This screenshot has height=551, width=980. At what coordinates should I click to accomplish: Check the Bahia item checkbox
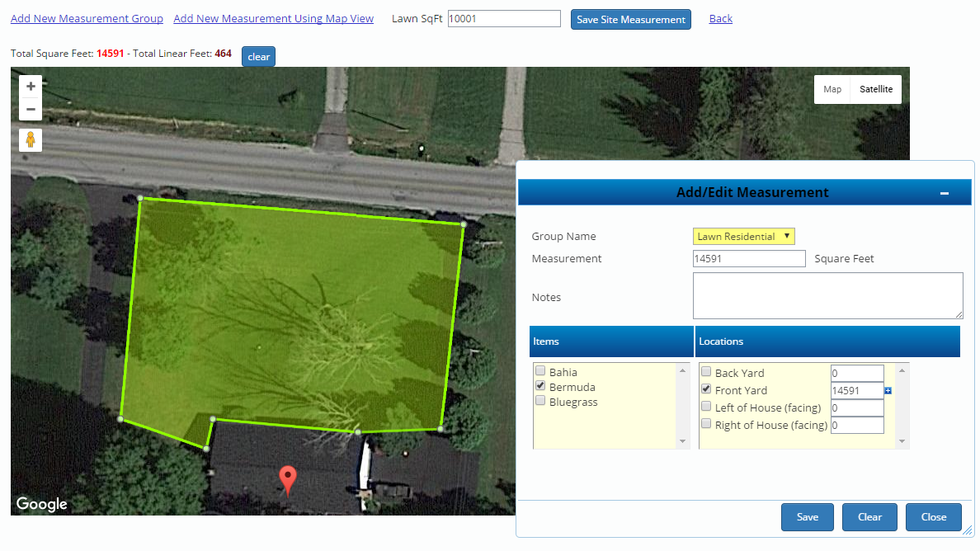pyautogui.click(x=540, y=371)
